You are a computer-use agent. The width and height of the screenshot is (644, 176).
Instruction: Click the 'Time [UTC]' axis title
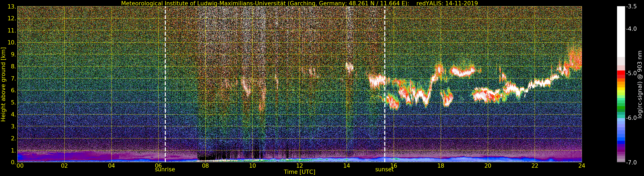(299, 172)
